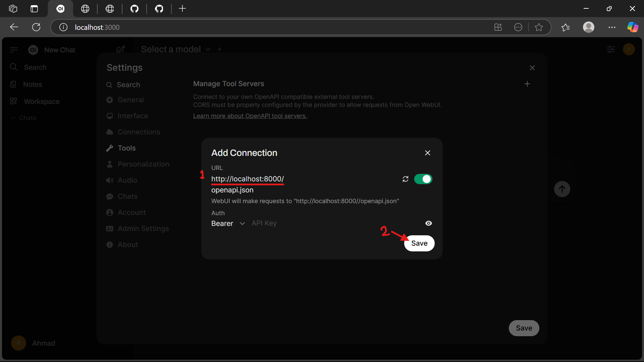The height and width of the screenshot is (362, 644).
Task: Click the refresh icon next to the URL field
Action: click(x=405, y=179)
